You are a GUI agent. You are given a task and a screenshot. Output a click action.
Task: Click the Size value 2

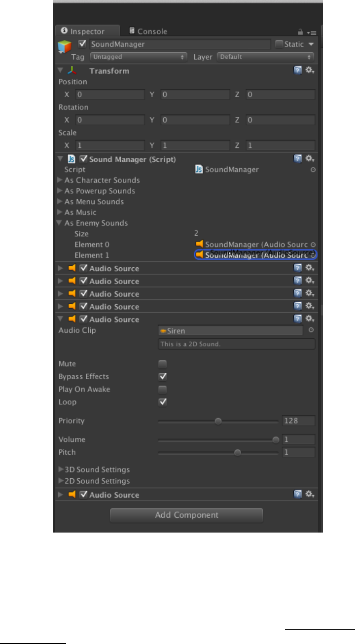click(x=196, y=234)
